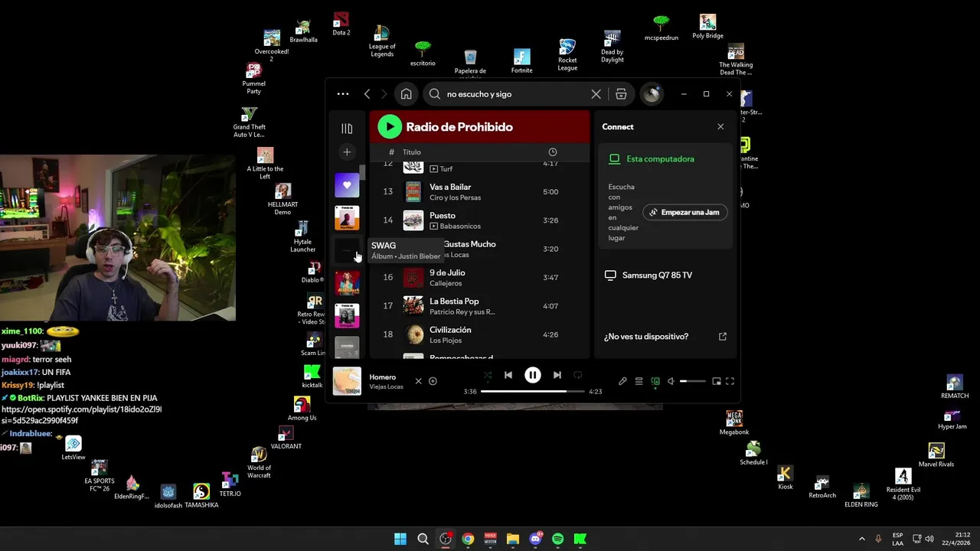Open the play queue
The image size is (980, 551).
(x=639, y=381)
